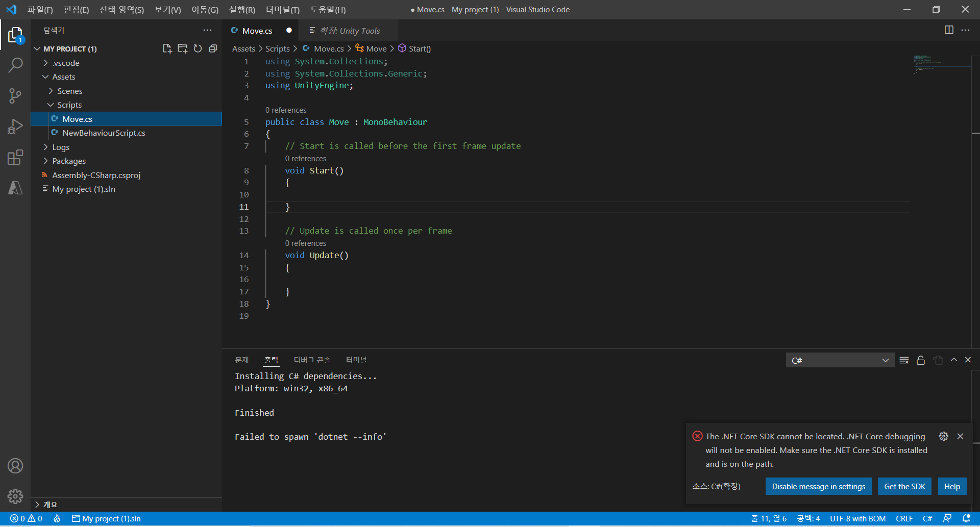Select the output channel C# dropdown

[x=840, y=360]
